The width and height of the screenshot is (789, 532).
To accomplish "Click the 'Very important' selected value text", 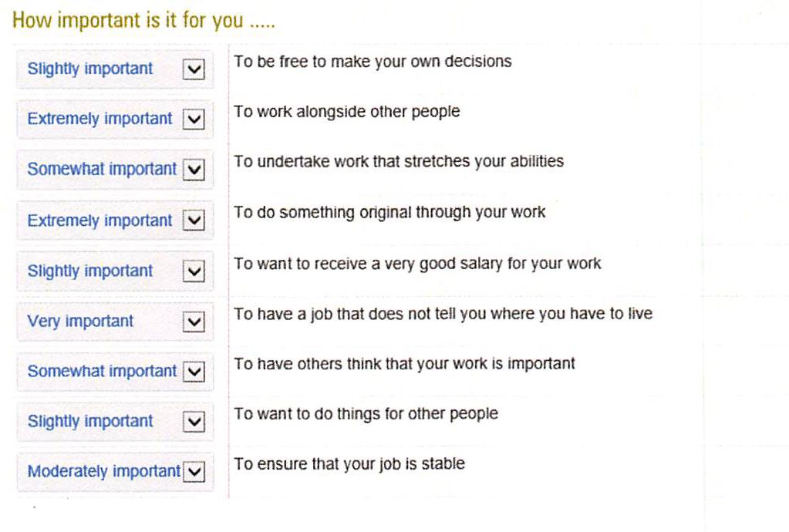I will (x=80, y=322).
